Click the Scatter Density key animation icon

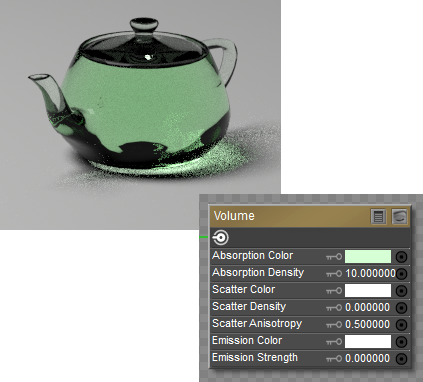tap(334, 307)
